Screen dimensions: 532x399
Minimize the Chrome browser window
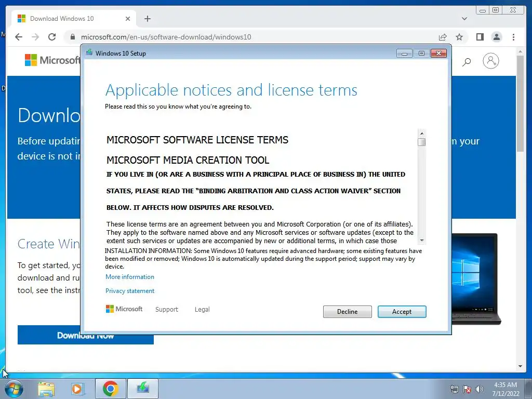click(x=483, y=10)
